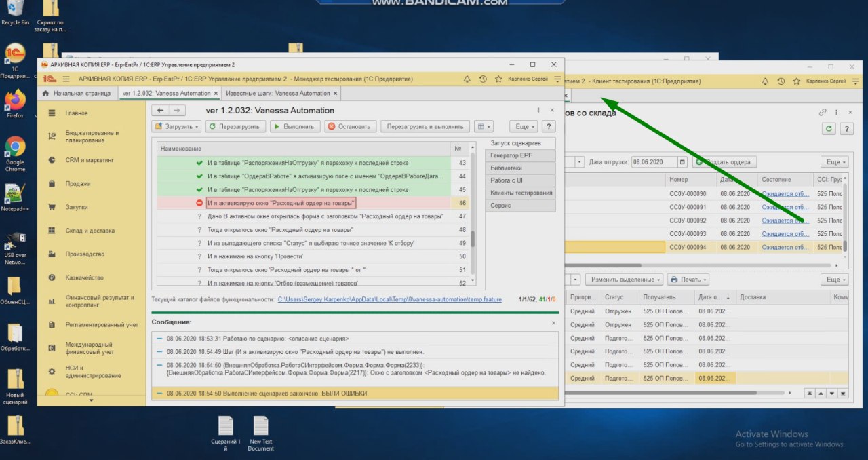
Task: Open the table settings dropdown next to Перезагрузить и выполнить
Action: click(484, 126)
